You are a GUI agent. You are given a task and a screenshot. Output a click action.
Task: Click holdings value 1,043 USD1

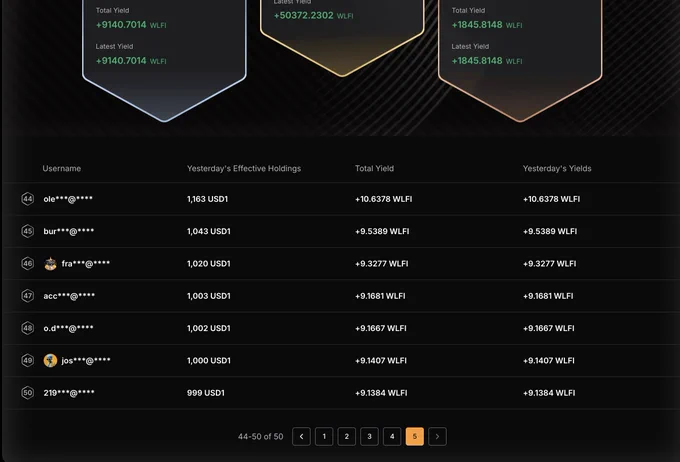tap(209, 231)
